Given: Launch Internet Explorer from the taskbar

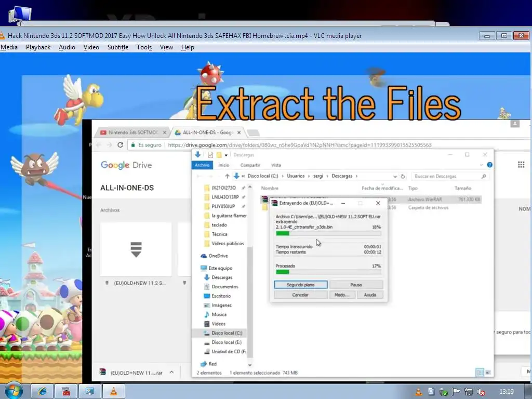Looking at the screenshot, I should pyautogui.click(x=43, y=392).
